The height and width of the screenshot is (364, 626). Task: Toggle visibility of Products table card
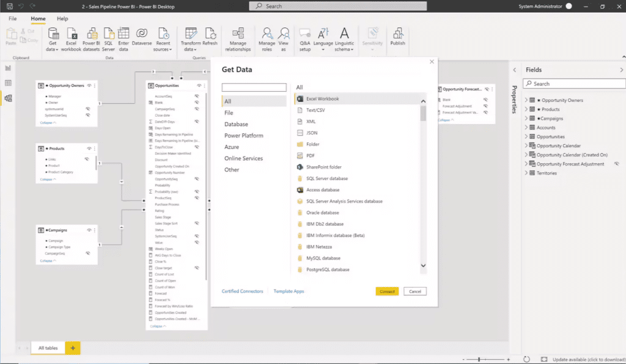tap(89, 148)
